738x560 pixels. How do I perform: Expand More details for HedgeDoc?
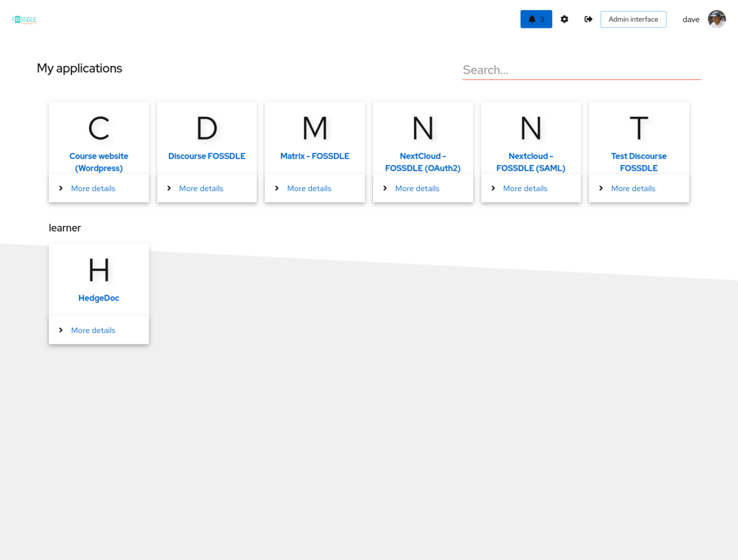93,330
